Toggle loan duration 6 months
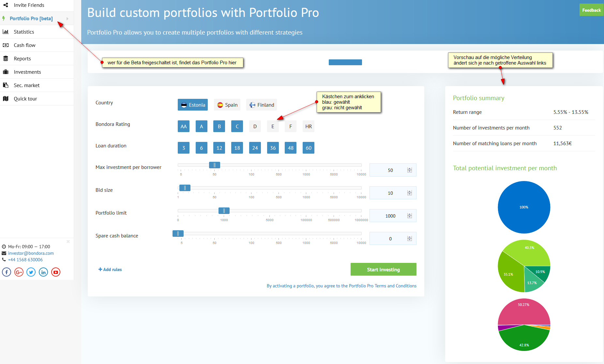604x364 pixels. tap(202, 148)
